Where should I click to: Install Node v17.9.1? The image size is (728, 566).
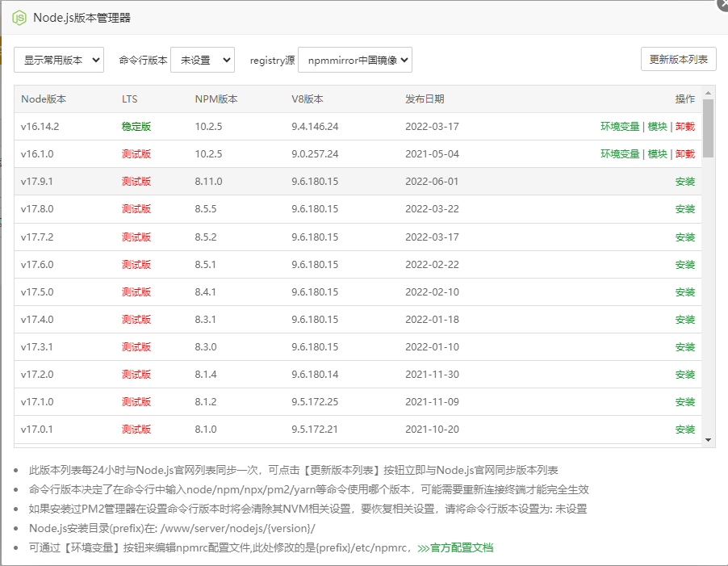click(685, 182)
